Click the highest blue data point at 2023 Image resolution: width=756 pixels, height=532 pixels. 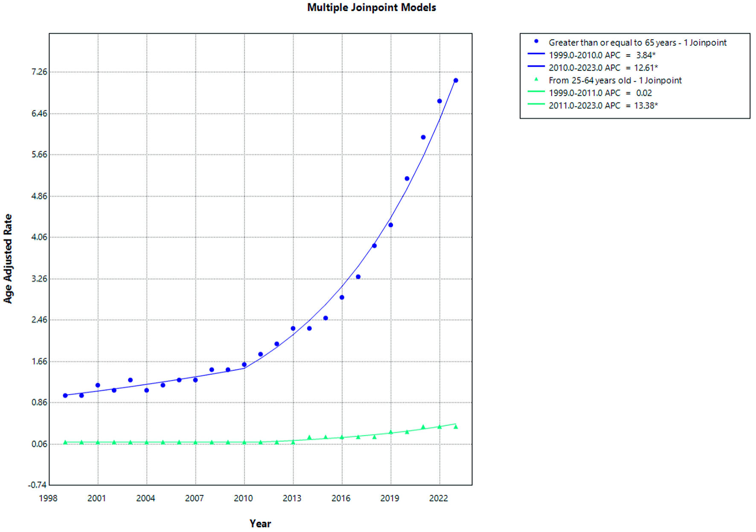coord(456,81)
